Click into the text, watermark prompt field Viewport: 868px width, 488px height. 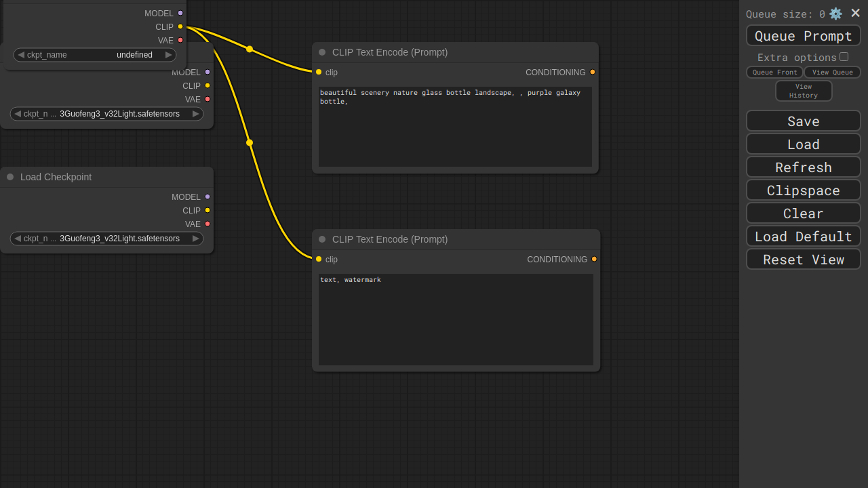[x=456, y=319]
